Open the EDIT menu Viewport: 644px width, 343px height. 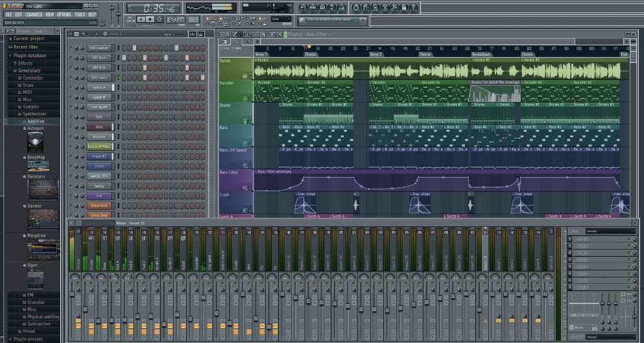(x=18, y=14)
